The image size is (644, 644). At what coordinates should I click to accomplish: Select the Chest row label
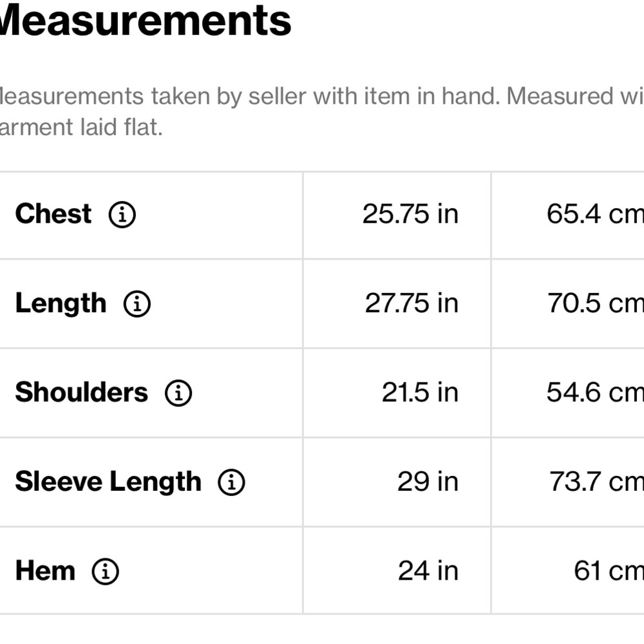click(53, 214)
